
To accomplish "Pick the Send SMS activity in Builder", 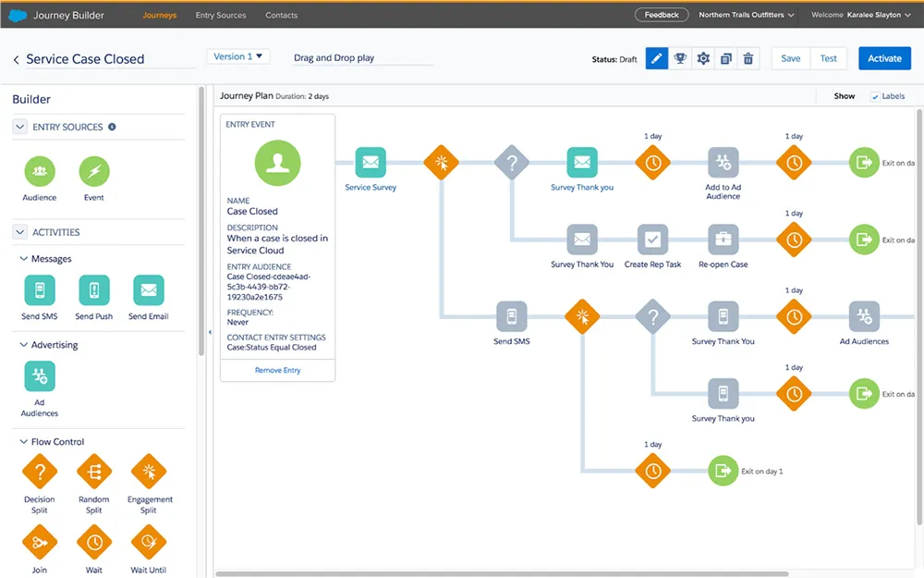I will pyautogui.click(x=40, y=290).
